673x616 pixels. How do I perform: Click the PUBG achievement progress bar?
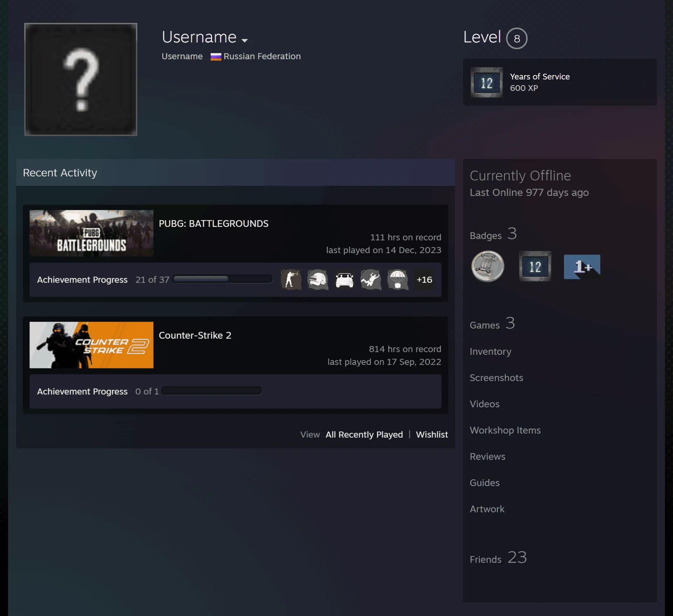[223, 279]
